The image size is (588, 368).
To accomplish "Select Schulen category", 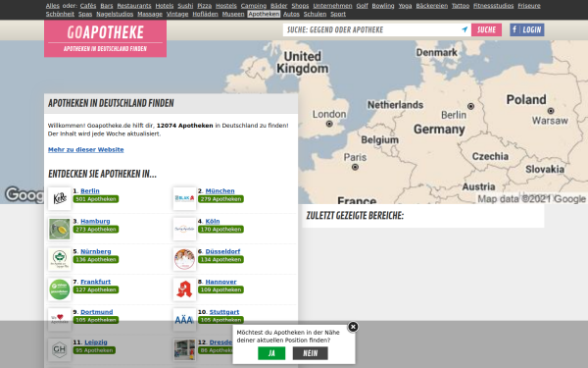I will pyautogui.click(x=315, y=14).
